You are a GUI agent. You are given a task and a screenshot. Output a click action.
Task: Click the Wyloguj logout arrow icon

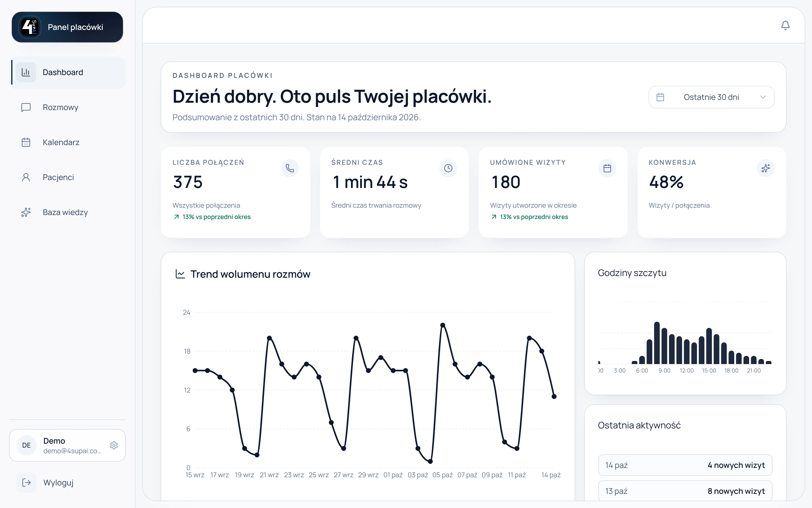27,483
